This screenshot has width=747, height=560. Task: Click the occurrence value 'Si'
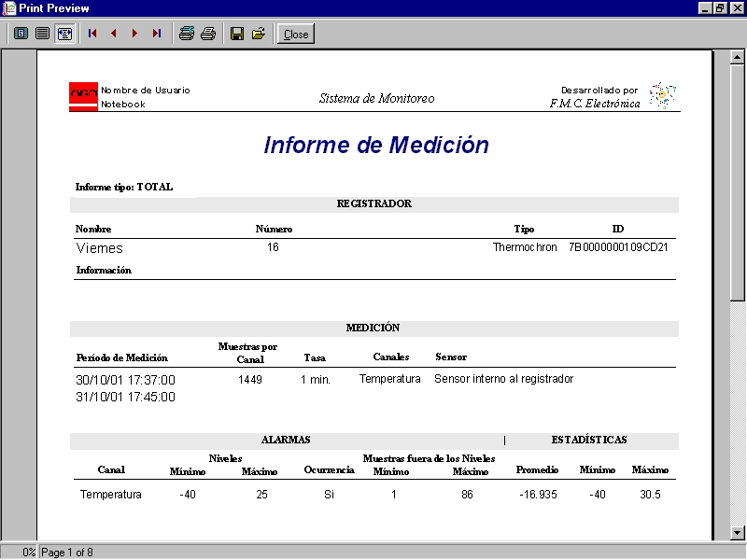(x=329, y=495)
